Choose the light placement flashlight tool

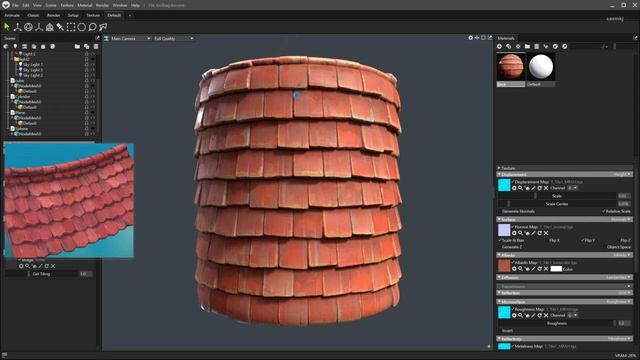tap(60, 27)
